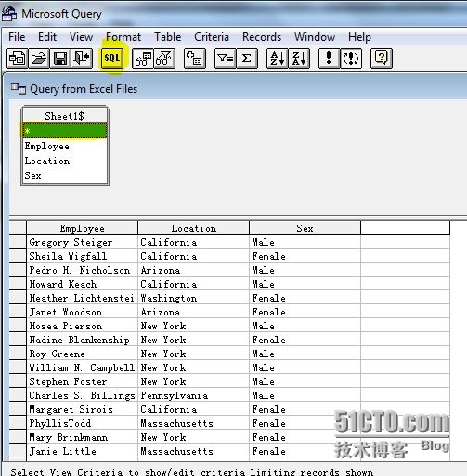
Task: Click the empty fourth column header
Action: (405, 228)
